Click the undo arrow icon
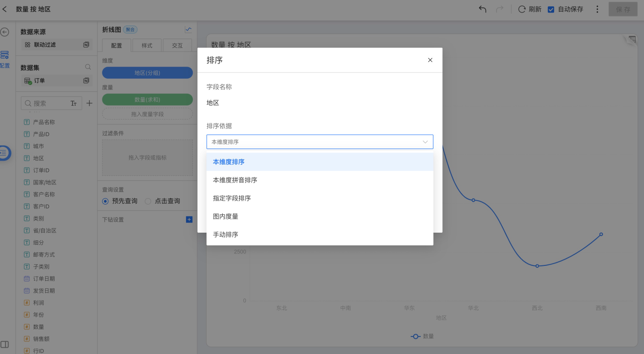This screenshot has width=644, height=354. pyautogui.click(x=483, y=9)
